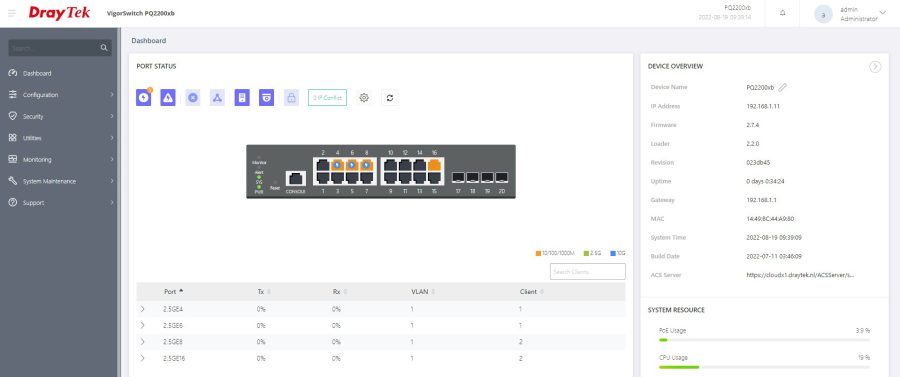Click port 9 on switch diagram

391,178
